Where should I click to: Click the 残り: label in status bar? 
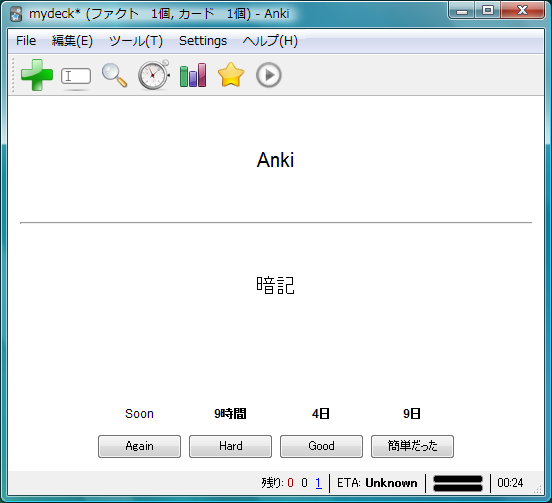coord(272,483)
